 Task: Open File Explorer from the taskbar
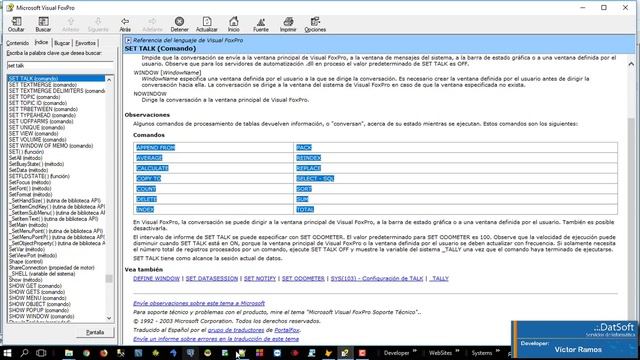click(x=69, y=353)
